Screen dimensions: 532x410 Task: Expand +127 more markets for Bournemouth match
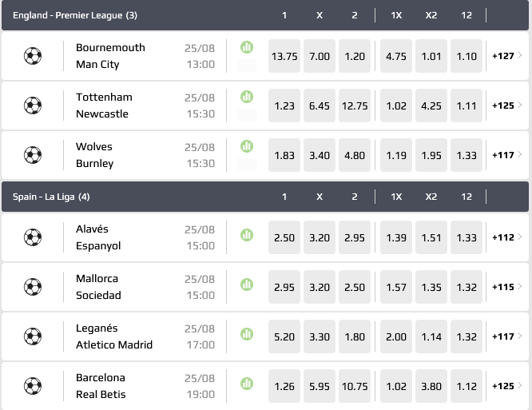(x=508, y=56)
